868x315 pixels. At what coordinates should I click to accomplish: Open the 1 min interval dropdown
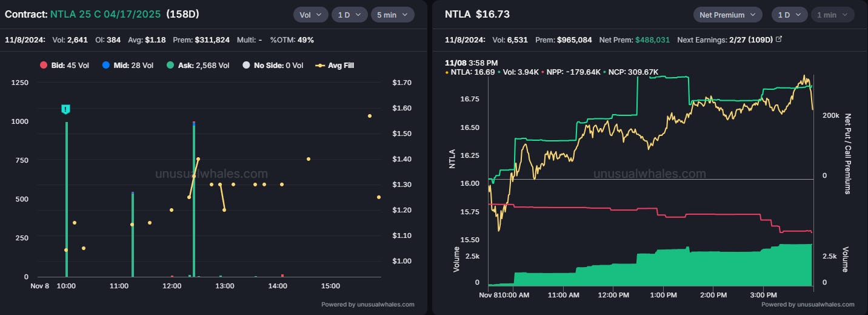tap(832, 15)
